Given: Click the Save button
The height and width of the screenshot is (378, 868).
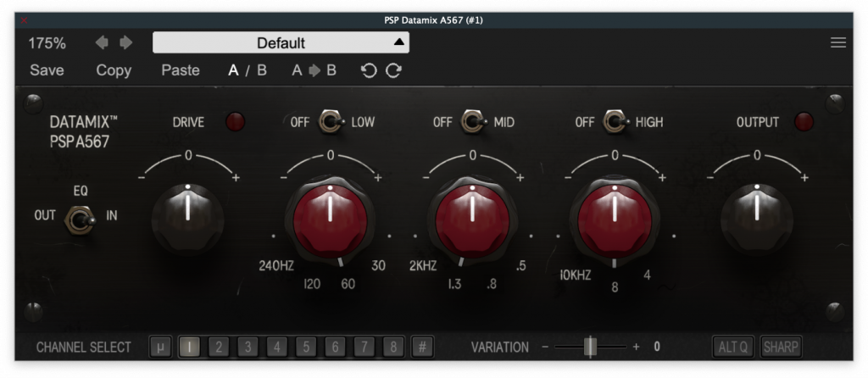Looking at the screenshot, I should point(47,70).
